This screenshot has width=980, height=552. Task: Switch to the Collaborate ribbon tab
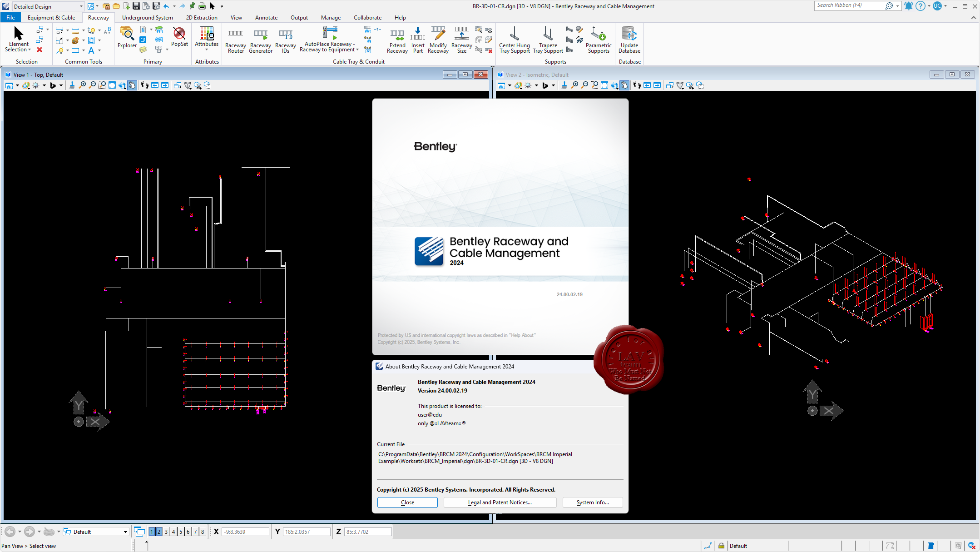[x=367, y=18]
